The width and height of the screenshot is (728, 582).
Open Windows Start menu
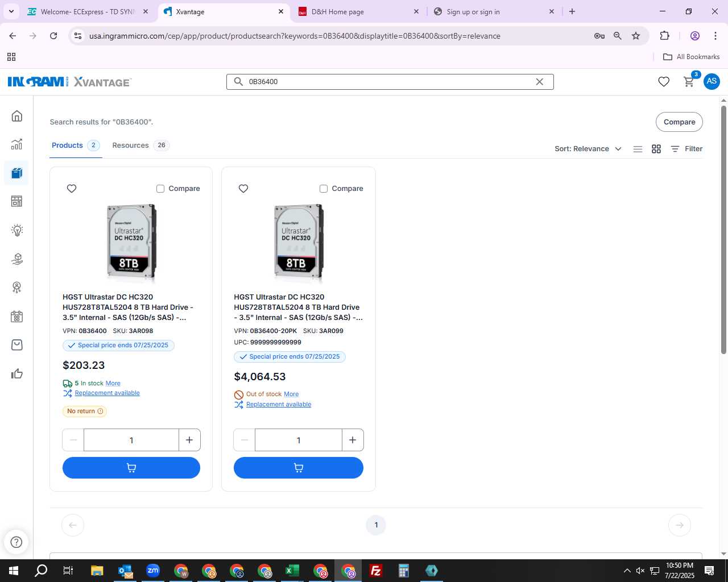point(14,571)
